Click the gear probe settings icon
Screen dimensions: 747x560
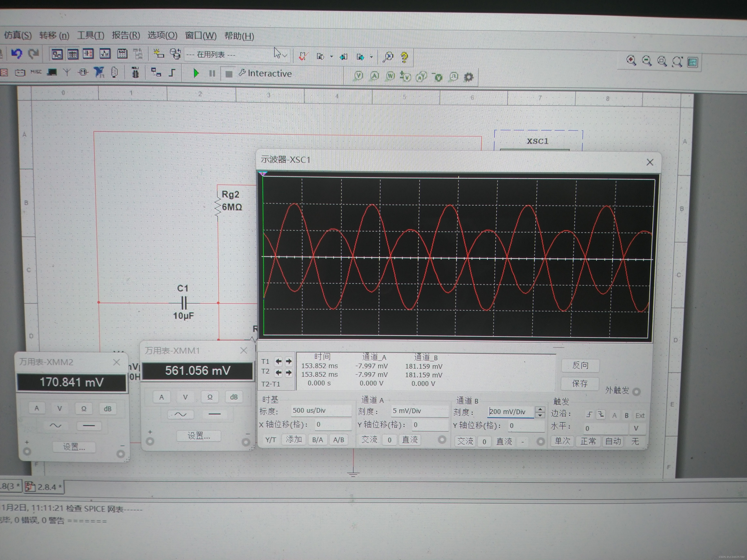[x=468, y=77]
